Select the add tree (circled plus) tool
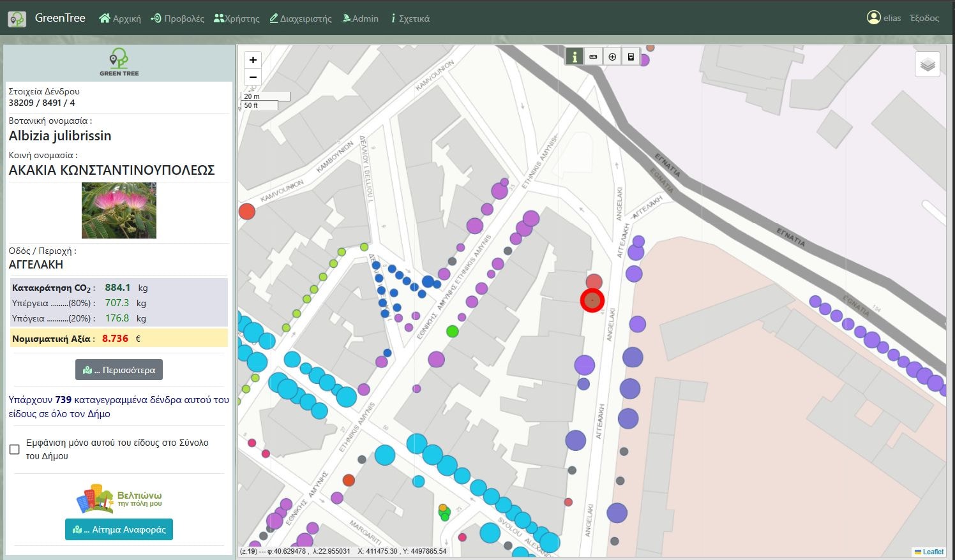Viewport: 955px width, 560px height. tap(612, 56)
